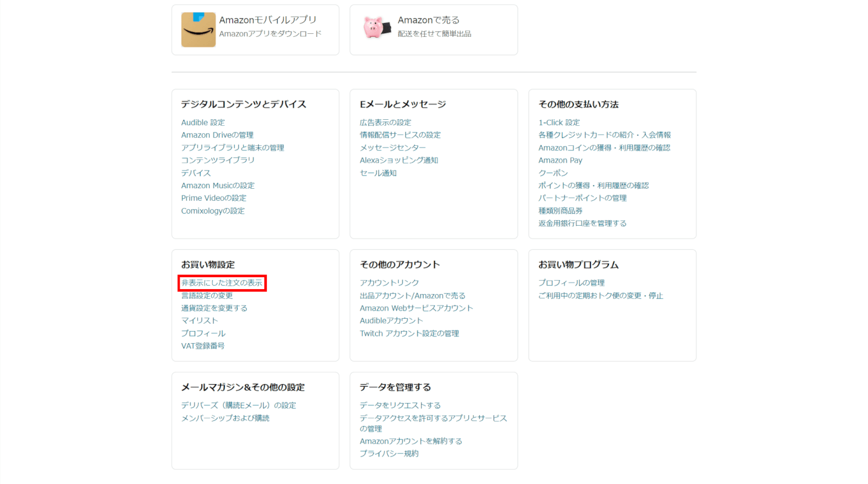Open Alexaショッピング通知

(399, 160)
